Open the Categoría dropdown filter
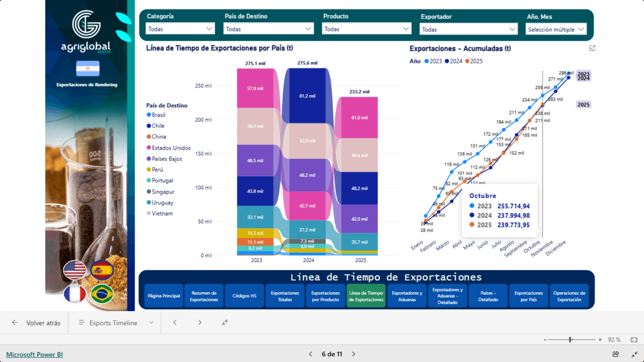 [180, 29]
